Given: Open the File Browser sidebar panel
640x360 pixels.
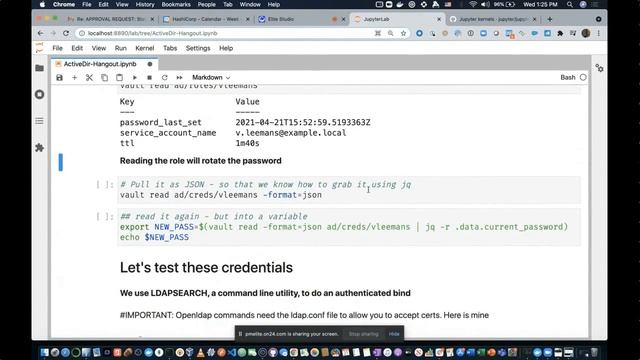Looking at the screenshot, I should pos(40,68).
